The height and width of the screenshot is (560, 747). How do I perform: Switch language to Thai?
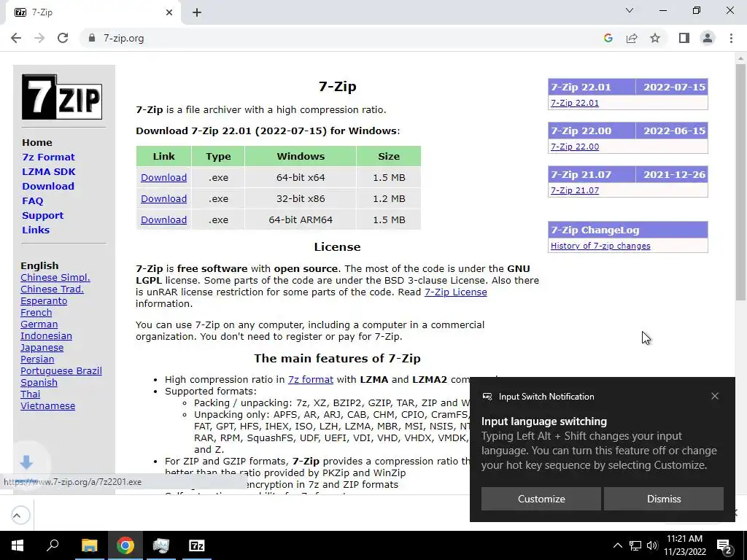30,394
